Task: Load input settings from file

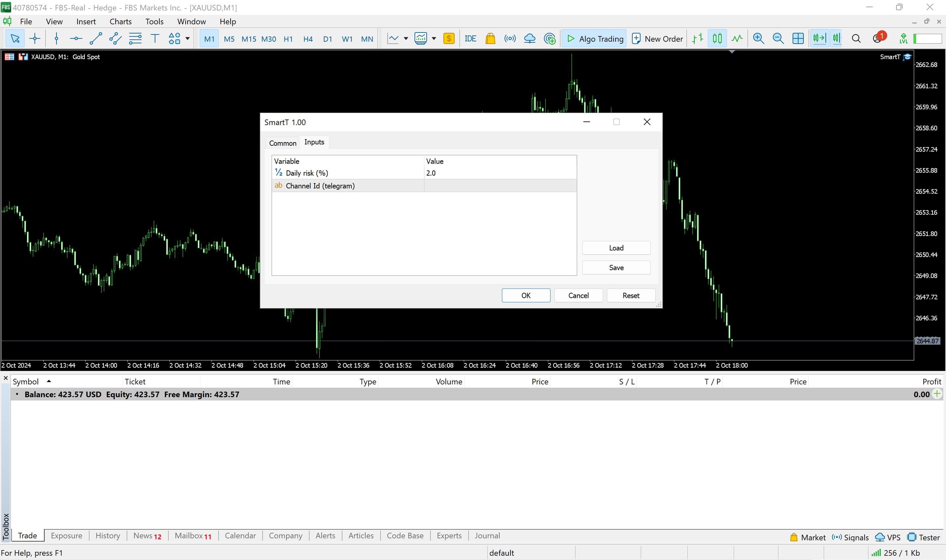Action: (616, 248)
